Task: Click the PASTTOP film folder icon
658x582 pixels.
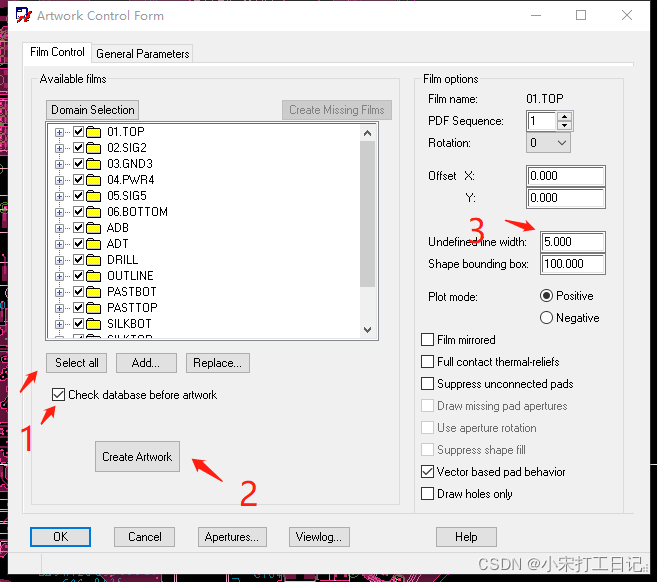Action: (95, 308)
